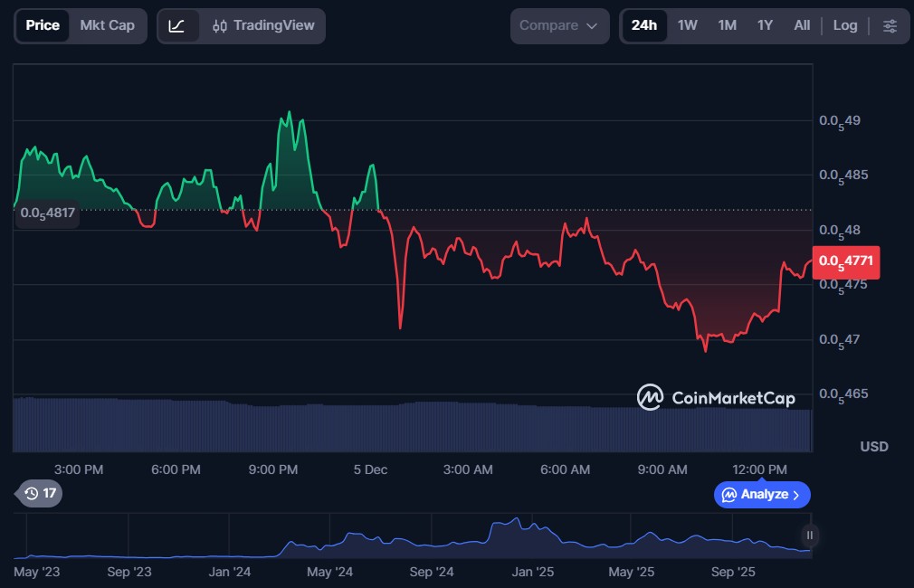Switch to Mkt Cap view
This screenshot has height=588, width=914.
[107, 26]
